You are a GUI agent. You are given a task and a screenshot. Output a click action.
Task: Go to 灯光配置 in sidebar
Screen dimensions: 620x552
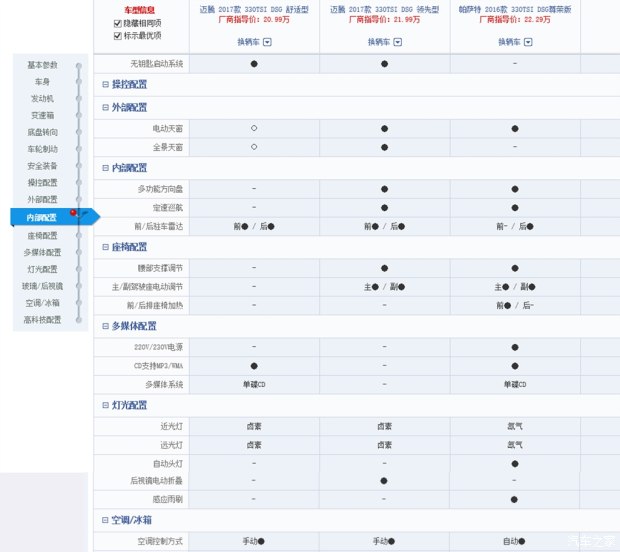click(42, 269)
